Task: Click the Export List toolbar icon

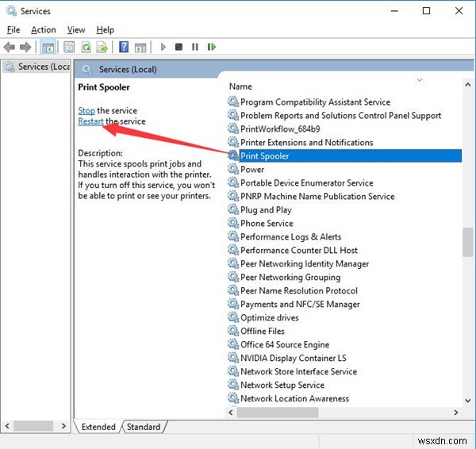Action: coord(102,47)
